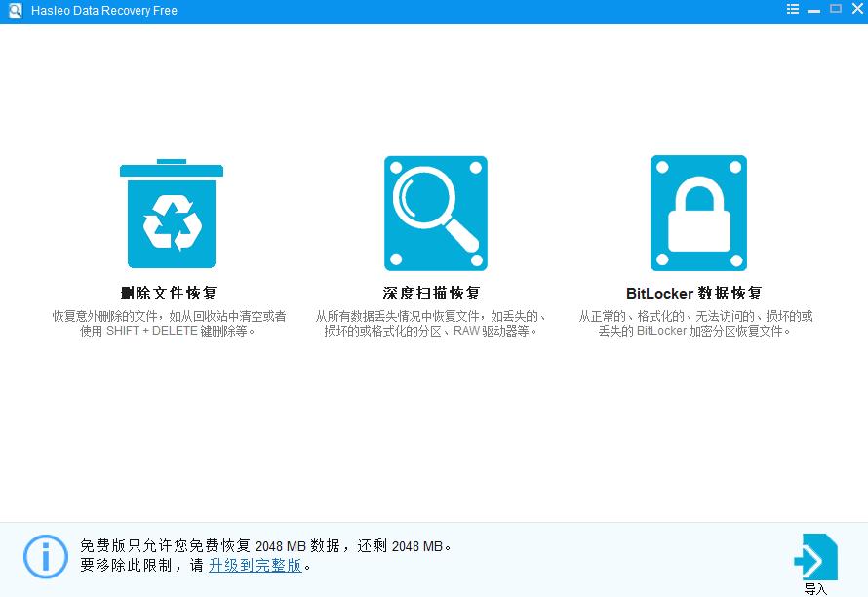Image resolution: width=868 pixels, height=597 pixels.
Task: Select the 删除文件恢复 heading
Action: pos(169,293)
